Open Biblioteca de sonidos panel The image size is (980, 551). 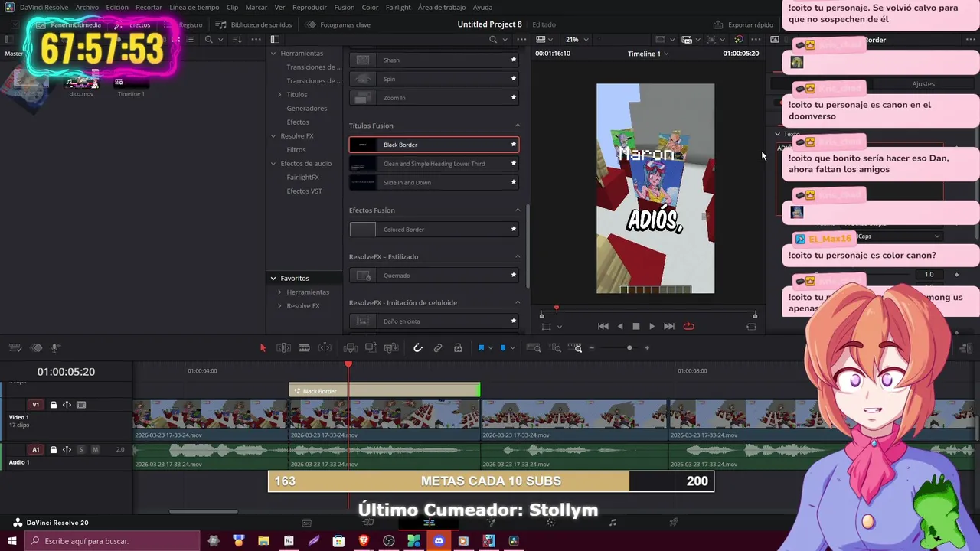[x=254, y=24]
